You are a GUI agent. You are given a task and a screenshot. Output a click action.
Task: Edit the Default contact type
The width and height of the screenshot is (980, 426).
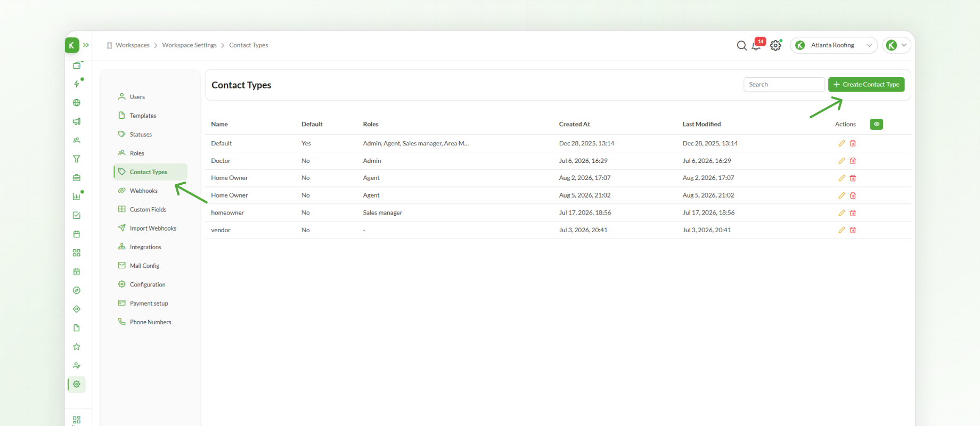(x=842, y=143)
